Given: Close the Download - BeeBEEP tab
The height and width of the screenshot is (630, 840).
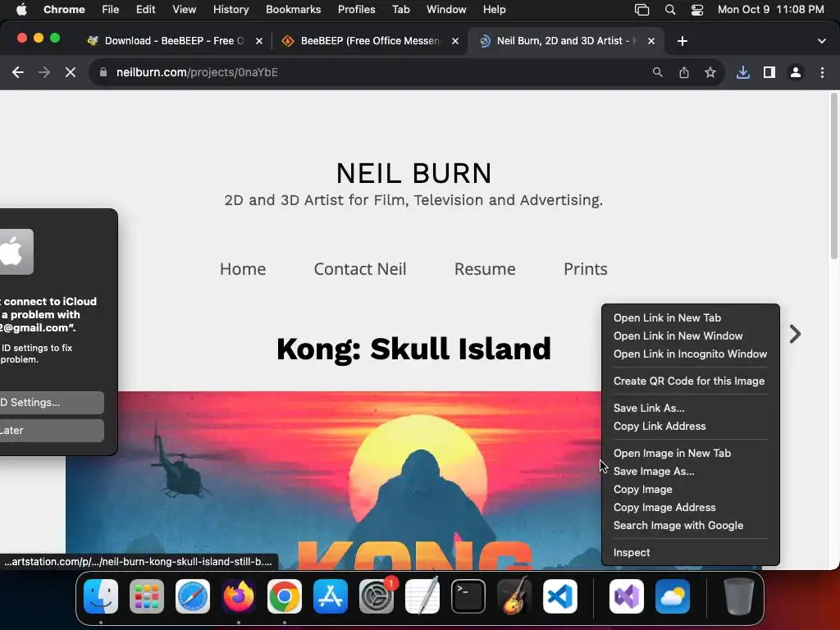Looking at the screenshot, I should [259, 41].
